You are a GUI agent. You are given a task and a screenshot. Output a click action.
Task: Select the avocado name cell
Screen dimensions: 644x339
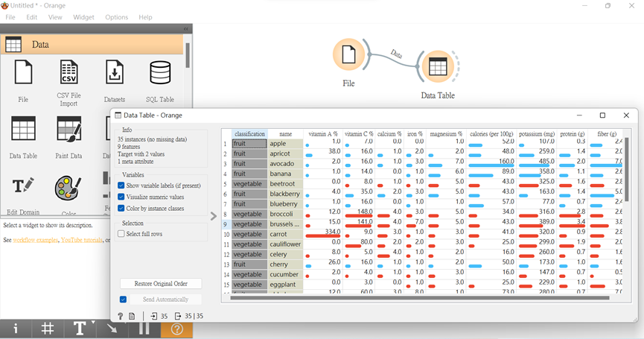point(285,164)
